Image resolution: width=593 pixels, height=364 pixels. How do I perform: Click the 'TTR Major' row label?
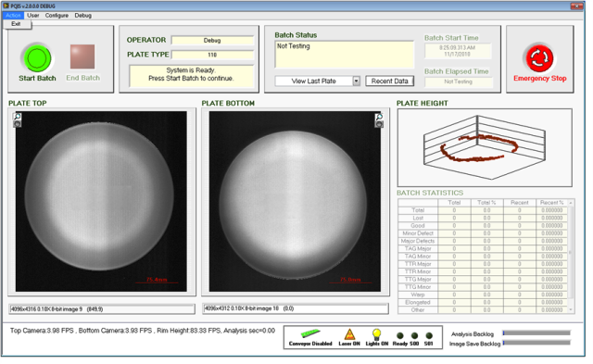point(418,264)
